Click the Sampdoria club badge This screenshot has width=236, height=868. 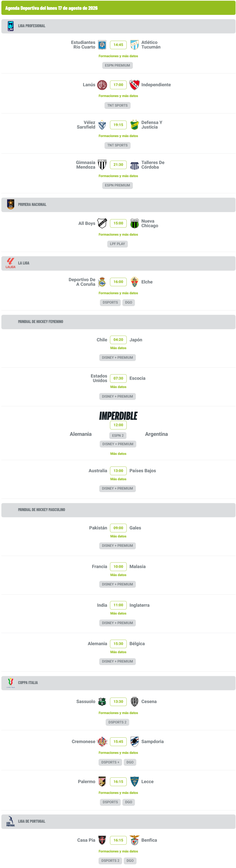click(x=134, y=742)
